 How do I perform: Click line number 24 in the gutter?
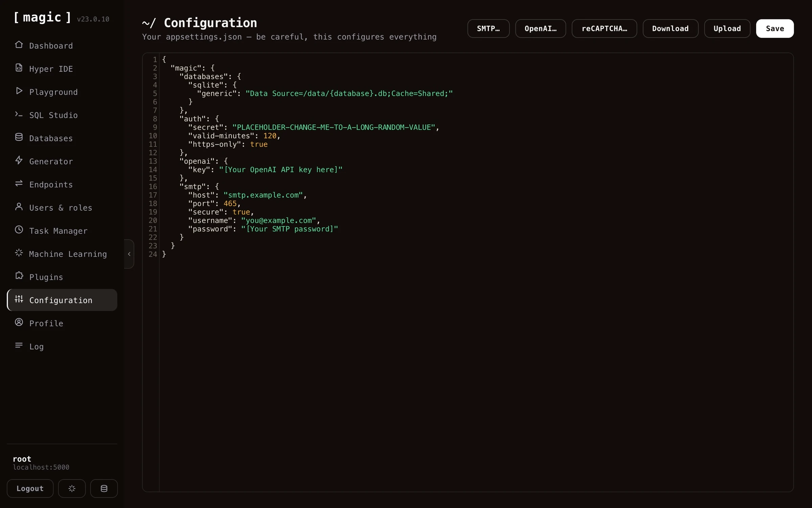click(153, 254)
